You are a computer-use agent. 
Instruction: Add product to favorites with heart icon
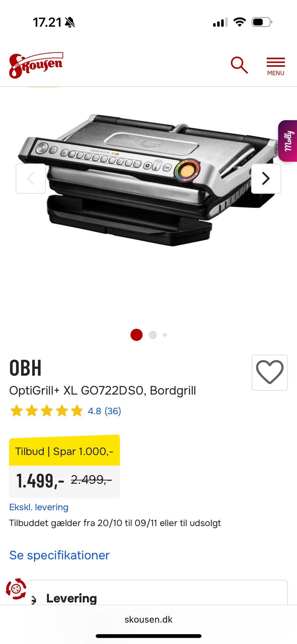click(x=270, y=372)
